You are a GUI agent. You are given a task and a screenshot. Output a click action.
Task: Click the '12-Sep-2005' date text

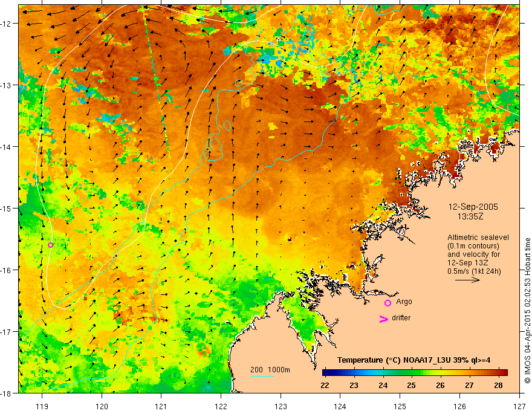[473, 207]
